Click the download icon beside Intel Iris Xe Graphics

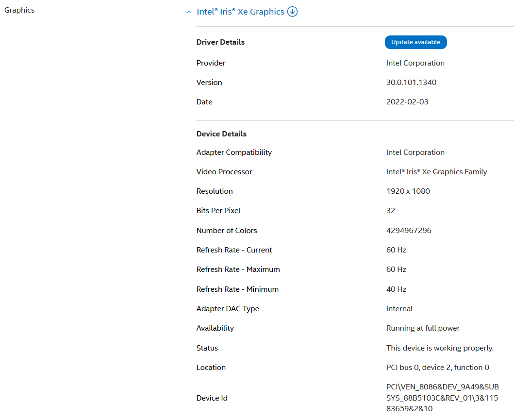coord(292,12)
